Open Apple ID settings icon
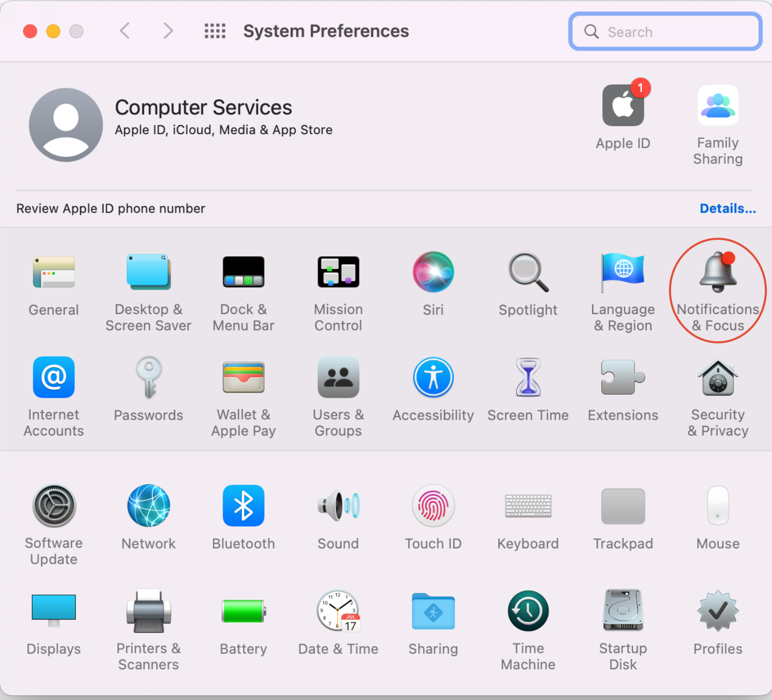772x700 pixels. tap(623, 105)
